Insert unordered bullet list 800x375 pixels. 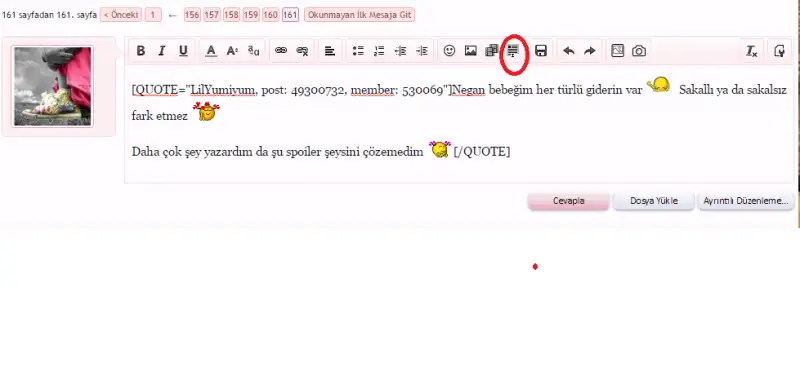[x=358, y=51]
